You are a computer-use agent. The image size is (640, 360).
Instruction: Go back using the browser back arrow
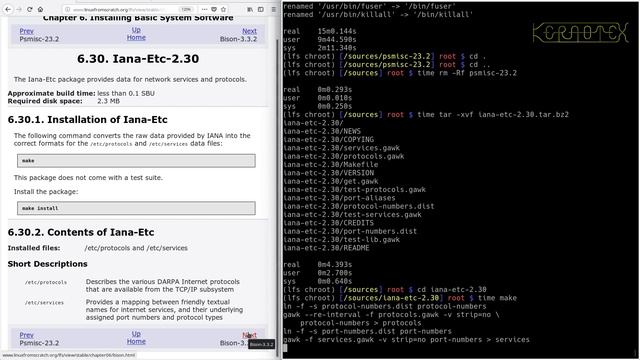(x=8, y=9)
